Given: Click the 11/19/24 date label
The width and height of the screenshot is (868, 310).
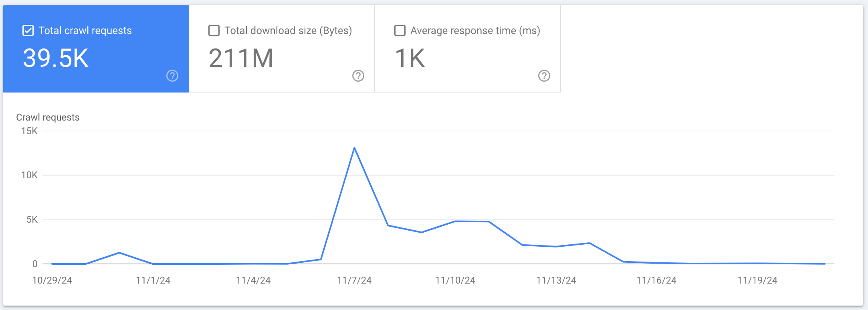Looking at the screenshot, I should [757, 280].
